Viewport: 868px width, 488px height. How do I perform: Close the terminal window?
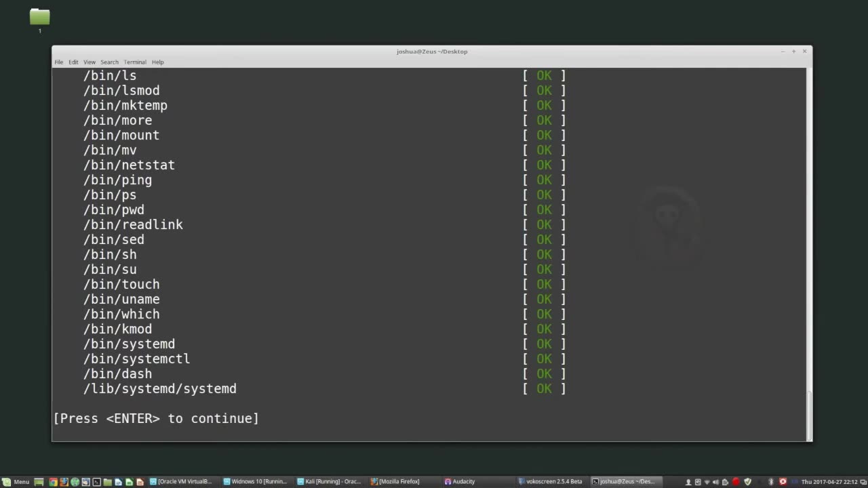(x=805, y=52)
